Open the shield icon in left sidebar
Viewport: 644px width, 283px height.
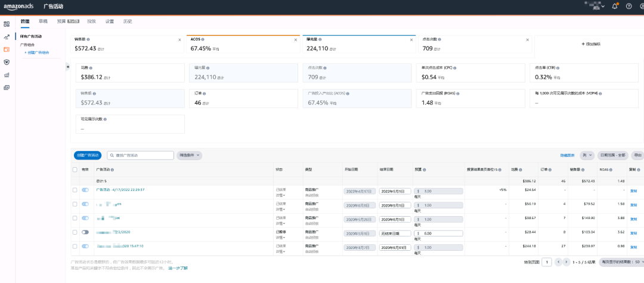pos(7,62)
